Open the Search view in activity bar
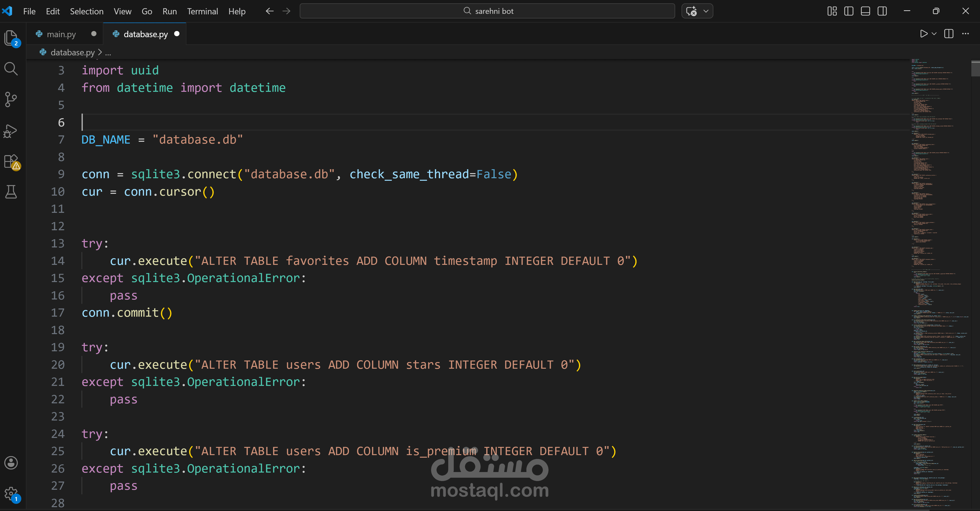 point(11,69)
